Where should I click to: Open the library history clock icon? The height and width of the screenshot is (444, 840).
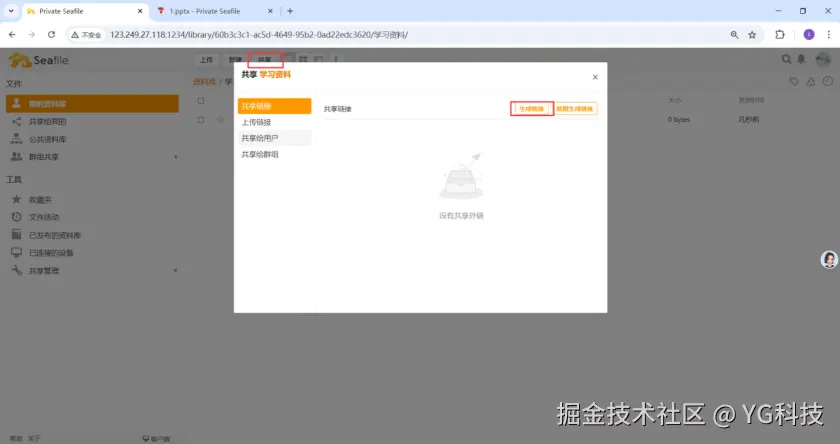click(828, 81)
